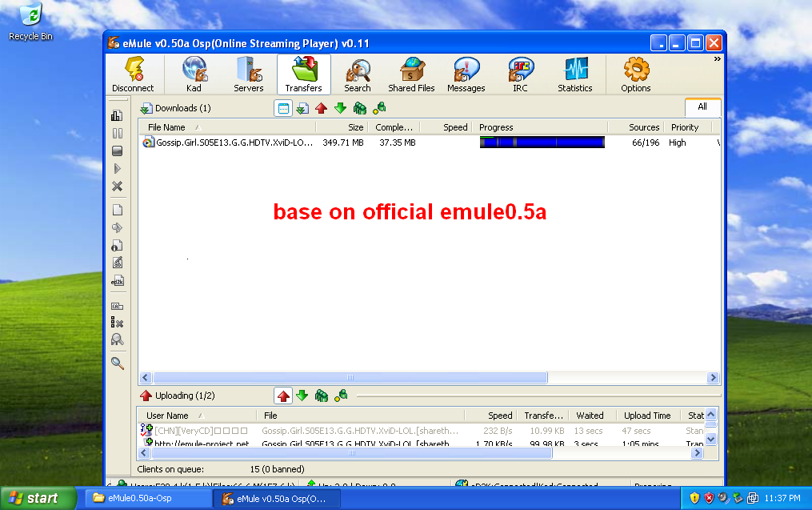Screen dimensions: 812x510
Task: Click the Assign category icon in sidebar
Action: tap(117, 306)
